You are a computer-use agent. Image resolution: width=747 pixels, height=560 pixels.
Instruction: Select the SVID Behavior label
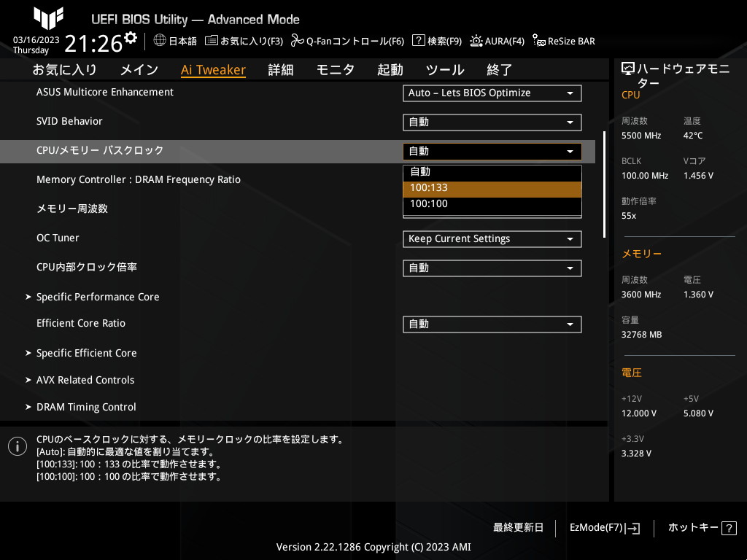tap(69, 122)
